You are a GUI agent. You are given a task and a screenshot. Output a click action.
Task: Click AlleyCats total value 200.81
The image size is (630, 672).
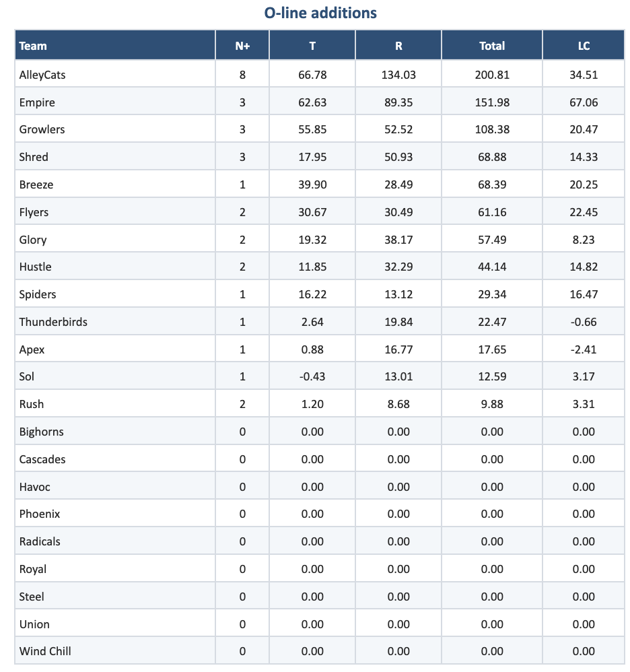492,75
